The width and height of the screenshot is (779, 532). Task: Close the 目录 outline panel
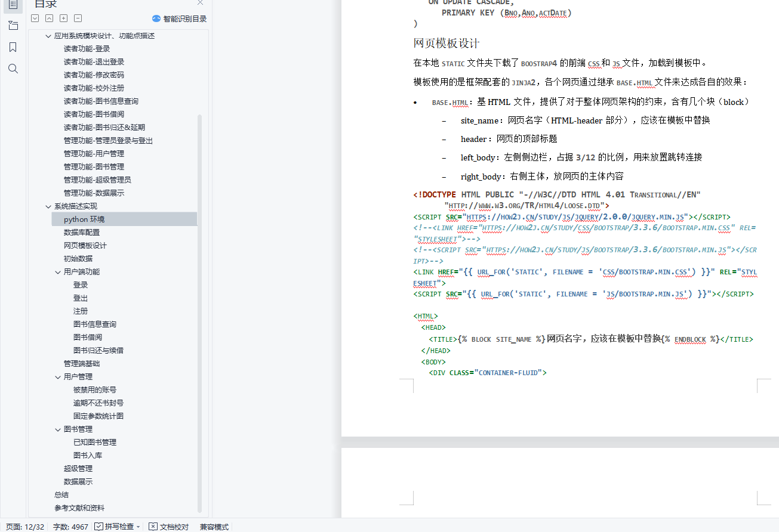point(200,3)
